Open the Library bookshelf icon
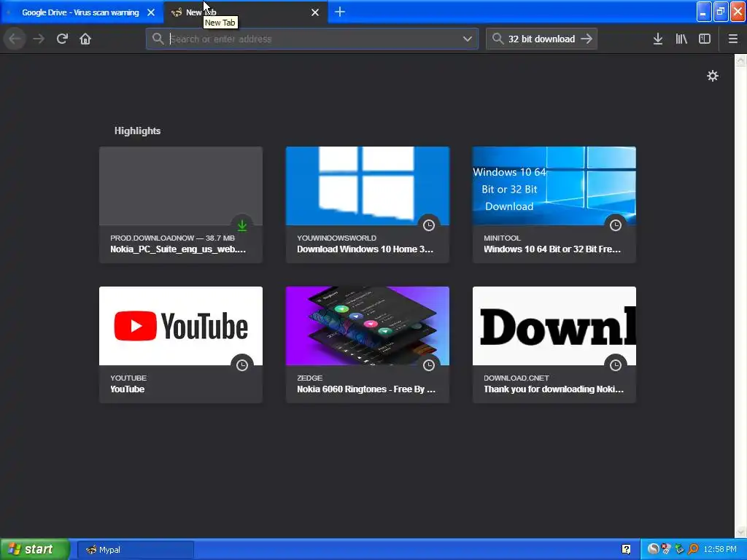This screenshot has width=747, height=560. click(681, 39)
